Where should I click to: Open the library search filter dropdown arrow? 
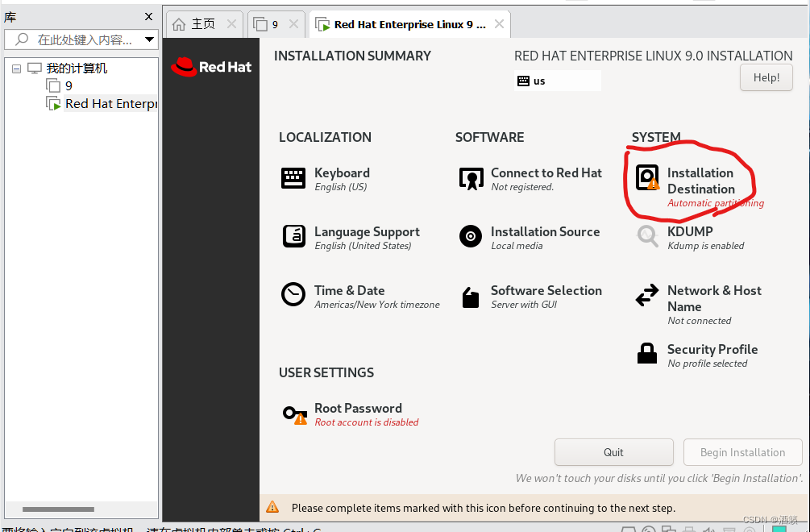(x=148, y=39)
